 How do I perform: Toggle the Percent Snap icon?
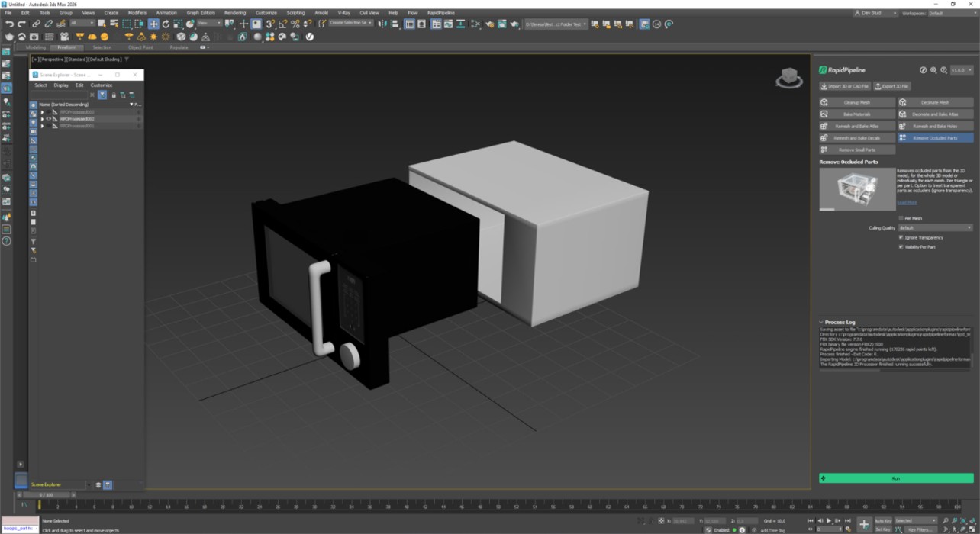(295, 24)
